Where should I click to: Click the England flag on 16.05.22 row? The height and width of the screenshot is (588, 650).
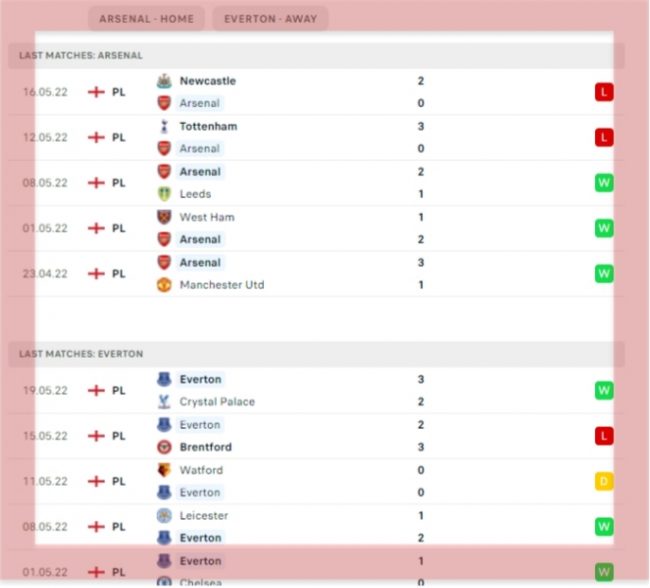[x=96, y=92]
